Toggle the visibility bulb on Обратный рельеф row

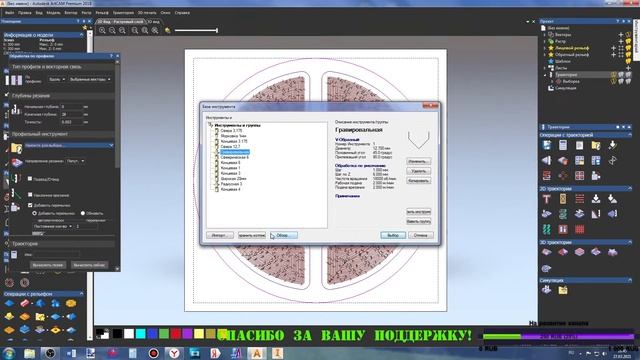(628, 55)
